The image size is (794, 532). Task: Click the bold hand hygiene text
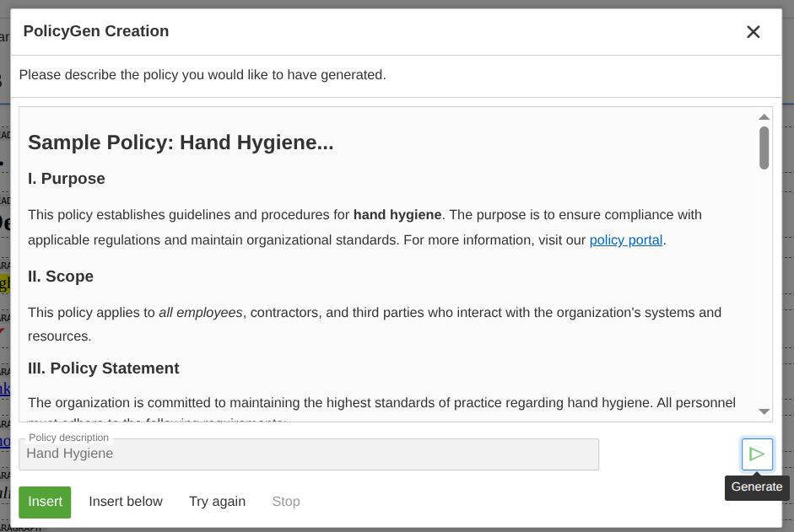[x=397, y=215]
